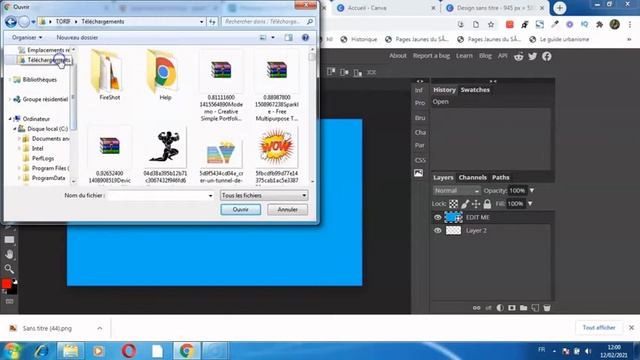Select the Zoom tool in Photopea toolbar

[9, 269]
